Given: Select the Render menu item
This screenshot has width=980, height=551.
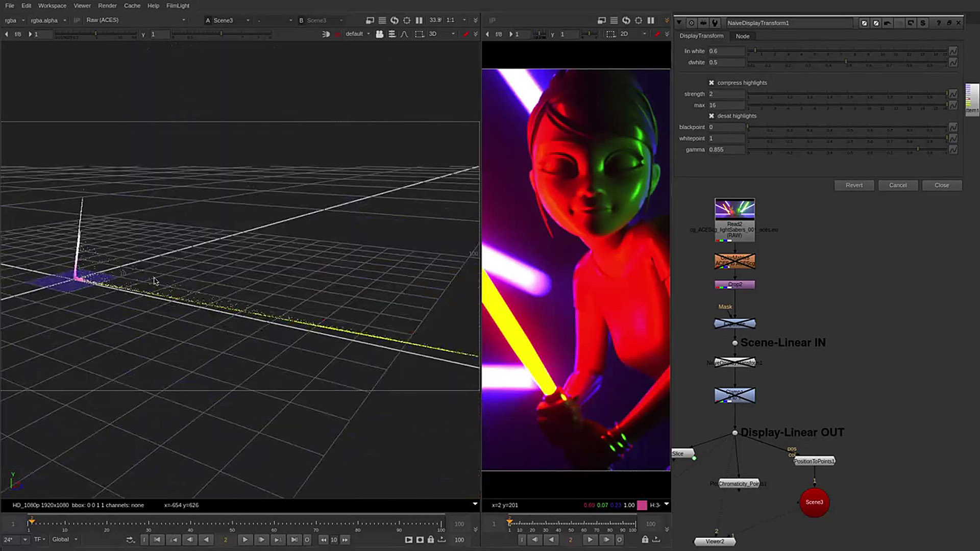Looking at the screenshot, I should (107, 6).
